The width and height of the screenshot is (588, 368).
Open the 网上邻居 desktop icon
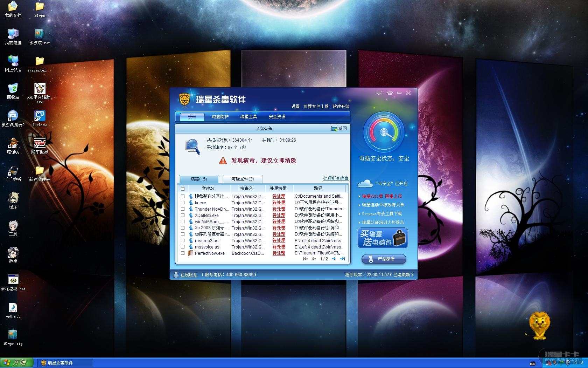[x=13, y=64]
